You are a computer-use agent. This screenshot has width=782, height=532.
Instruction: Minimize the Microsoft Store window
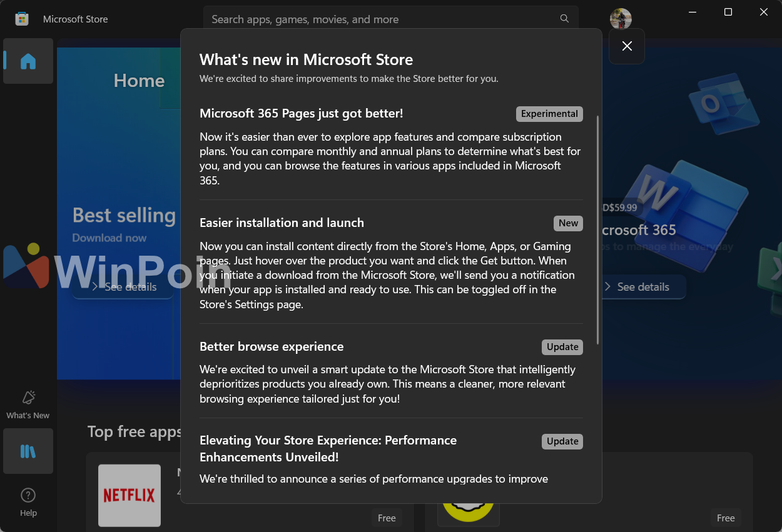[x=693, y=12]
